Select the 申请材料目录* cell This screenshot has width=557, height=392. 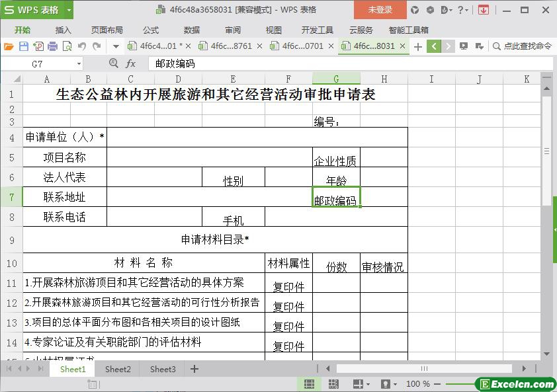[x=215, y=240]
